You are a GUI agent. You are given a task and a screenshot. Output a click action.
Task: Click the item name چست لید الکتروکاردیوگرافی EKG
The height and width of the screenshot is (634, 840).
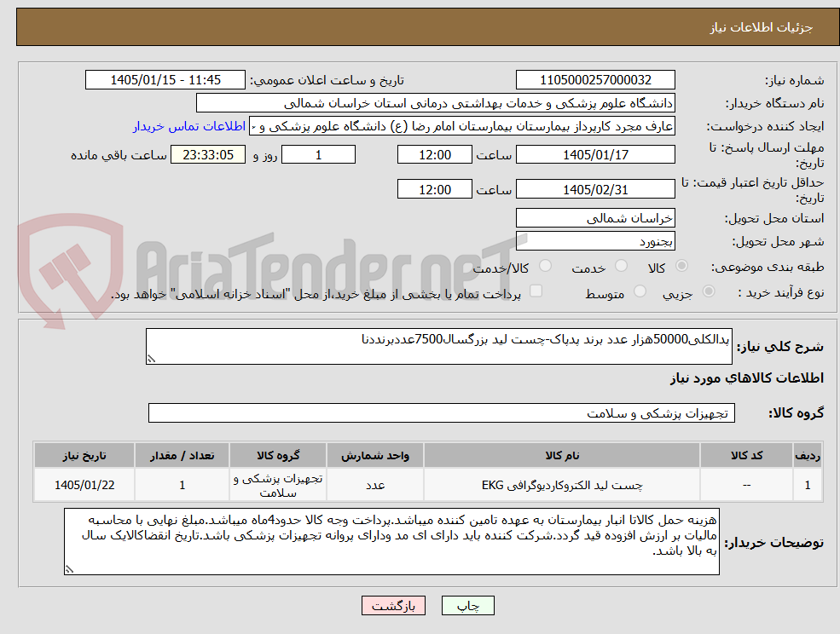click(562, 485)
